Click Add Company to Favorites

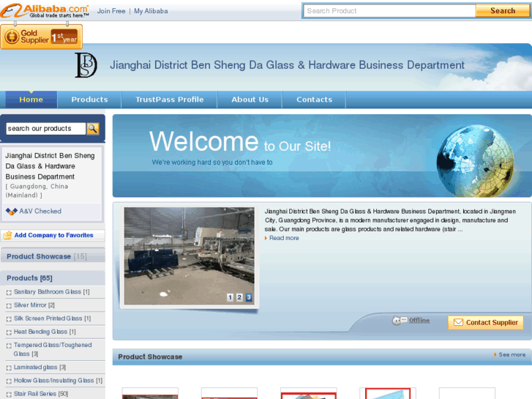click(53, 235)
